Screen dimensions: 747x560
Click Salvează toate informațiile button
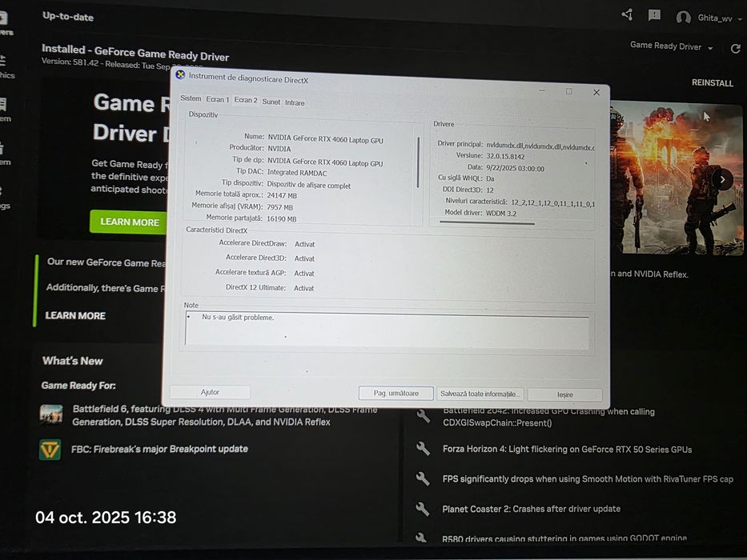[x=480, y=394]
